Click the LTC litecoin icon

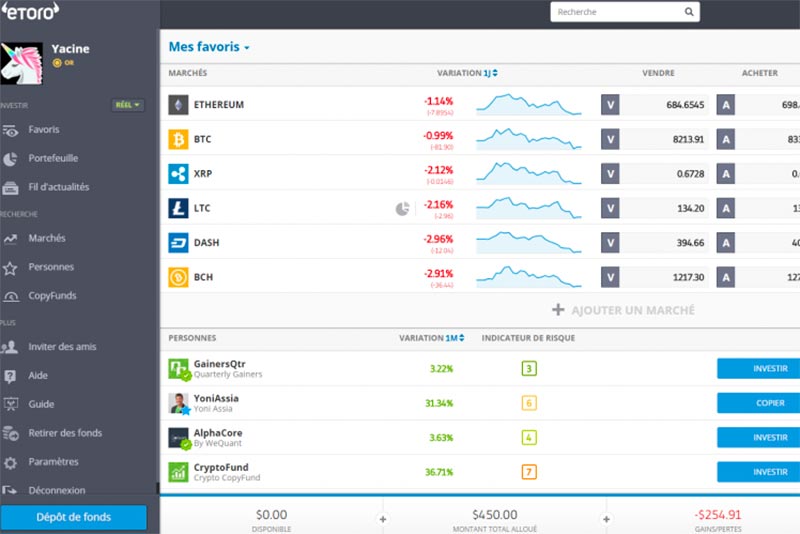178,209
